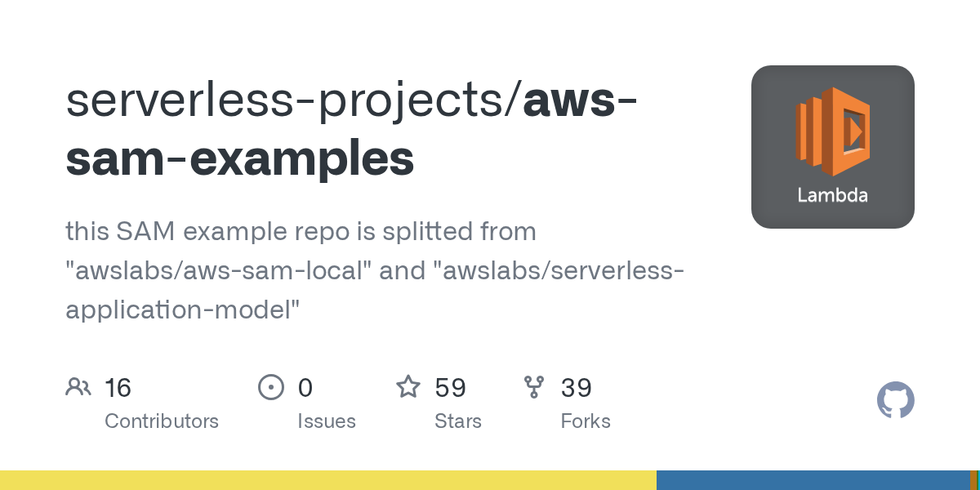Open the aws-sam-examples repository title
Image resolution: width=980 pixels, height=490 pixels.
tap(352, 131)
